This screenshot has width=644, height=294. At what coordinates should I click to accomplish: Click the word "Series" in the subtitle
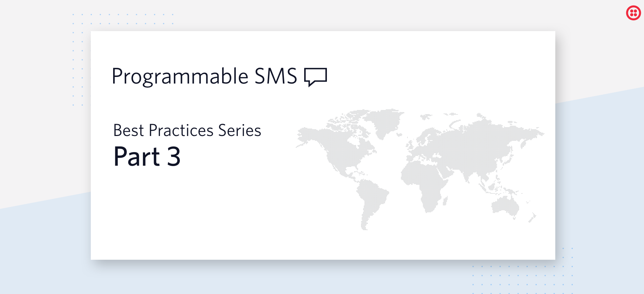(240, 131)
